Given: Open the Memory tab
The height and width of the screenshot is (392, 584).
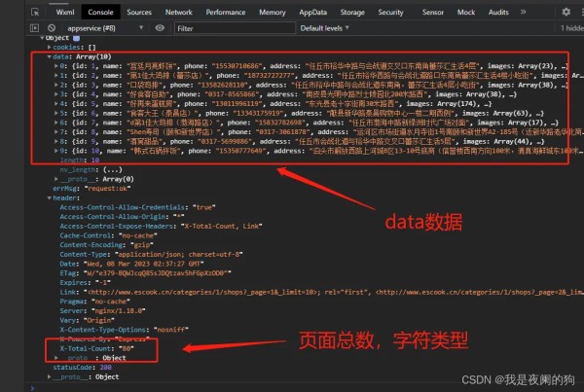Looking at the screenshot, I should coord(273,13).
